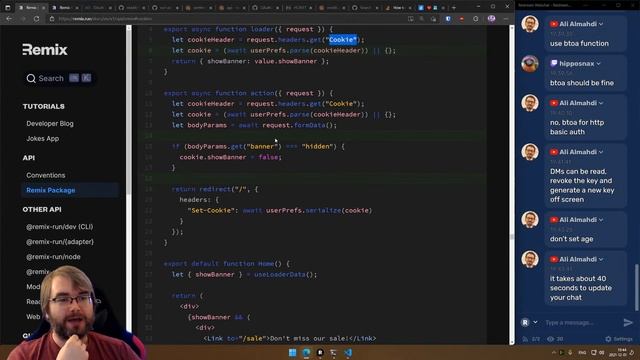Click the browser Forward arrow
Screen dimensions: 640x360
[22, 19]
